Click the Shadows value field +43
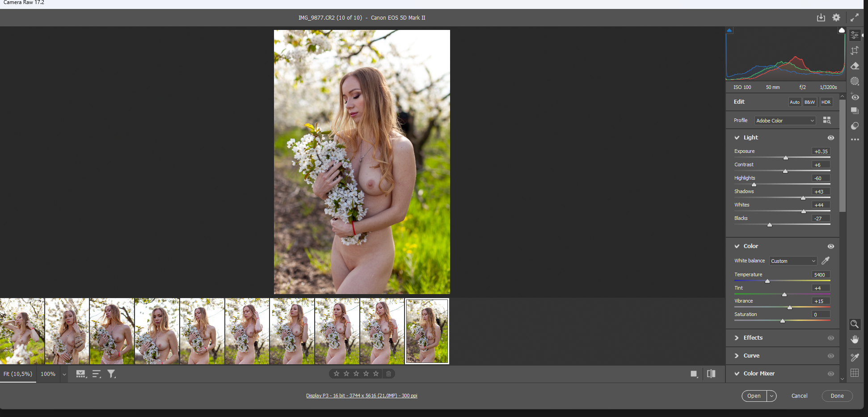This screenshot has height=417, width=868. click(x=821, y=192)
